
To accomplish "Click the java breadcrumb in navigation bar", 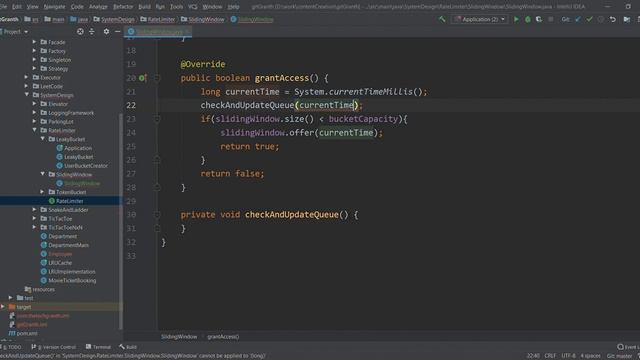I will pos(79,19).
